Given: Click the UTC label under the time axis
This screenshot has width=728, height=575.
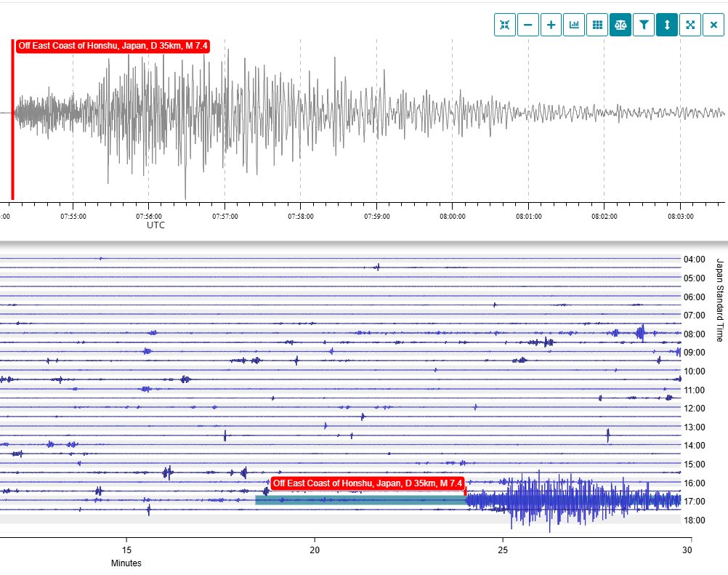Looking at the screenshot, I should click(x=156, y=225).
